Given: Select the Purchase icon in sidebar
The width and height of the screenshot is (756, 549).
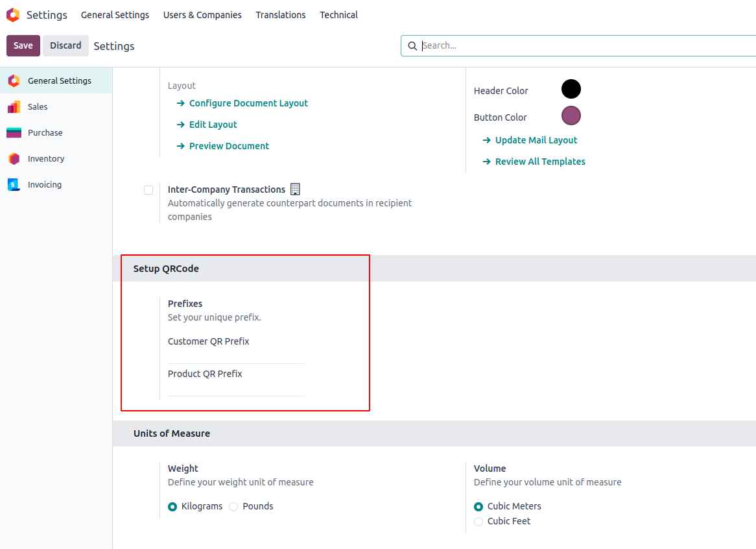Looking at the screenshot, I should (14, 133).
